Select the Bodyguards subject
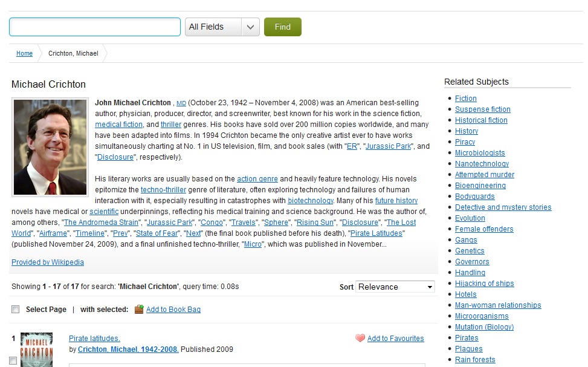This screenshot has width=588, height=367. point(475,196)
